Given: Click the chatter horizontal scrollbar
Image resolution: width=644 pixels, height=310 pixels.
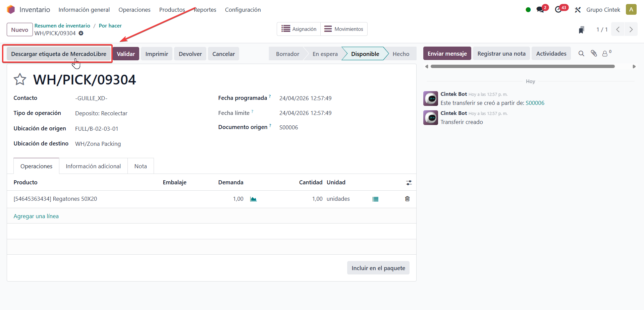Looking at the screenshot, I should tap(523, 66).
